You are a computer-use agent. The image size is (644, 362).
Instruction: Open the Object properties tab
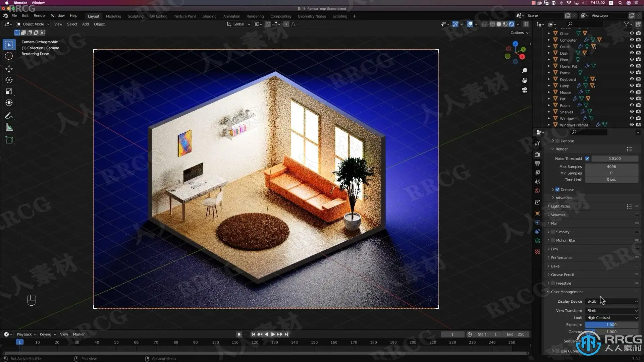click(x=537, y=214)
